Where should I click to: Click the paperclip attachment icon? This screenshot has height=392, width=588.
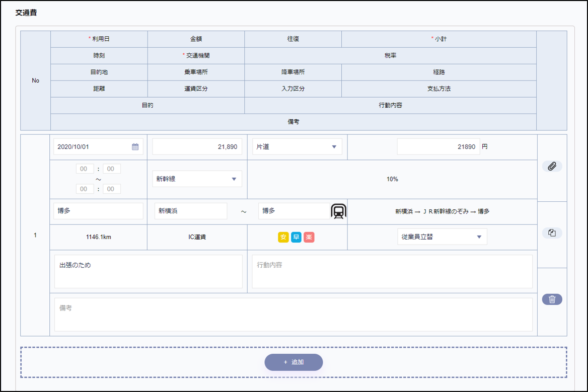coord(552,166)
